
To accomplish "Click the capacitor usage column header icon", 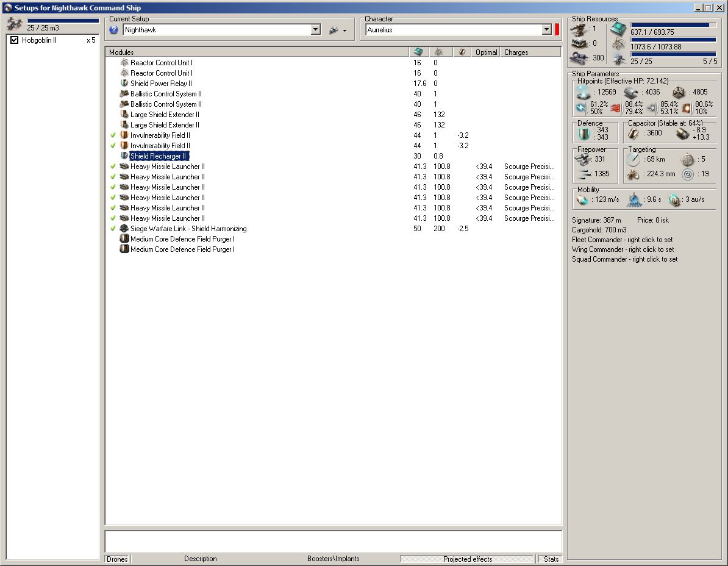I will [462, 52].
